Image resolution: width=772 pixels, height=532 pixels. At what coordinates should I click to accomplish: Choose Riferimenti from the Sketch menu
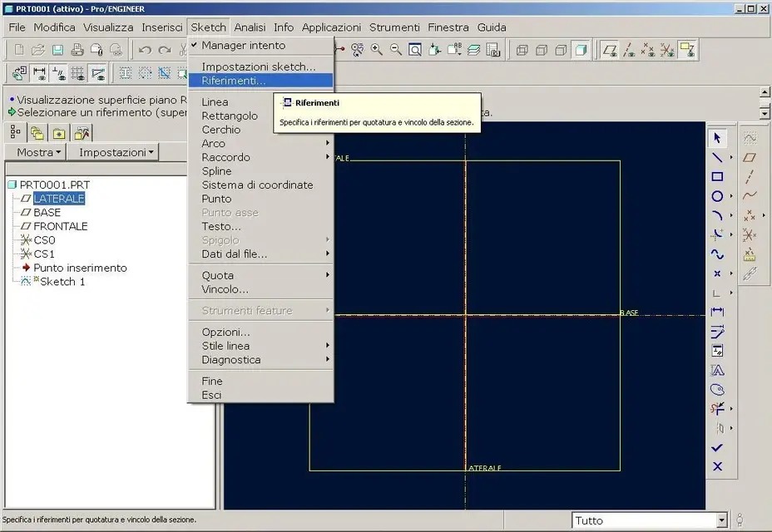[x=234, y=81]
